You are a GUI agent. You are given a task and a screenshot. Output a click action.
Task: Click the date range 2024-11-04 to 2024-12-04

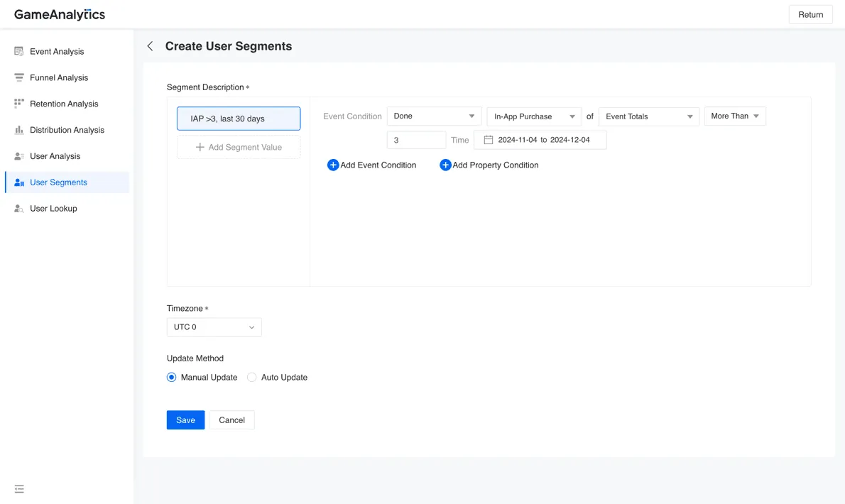[x=540, y=140]
